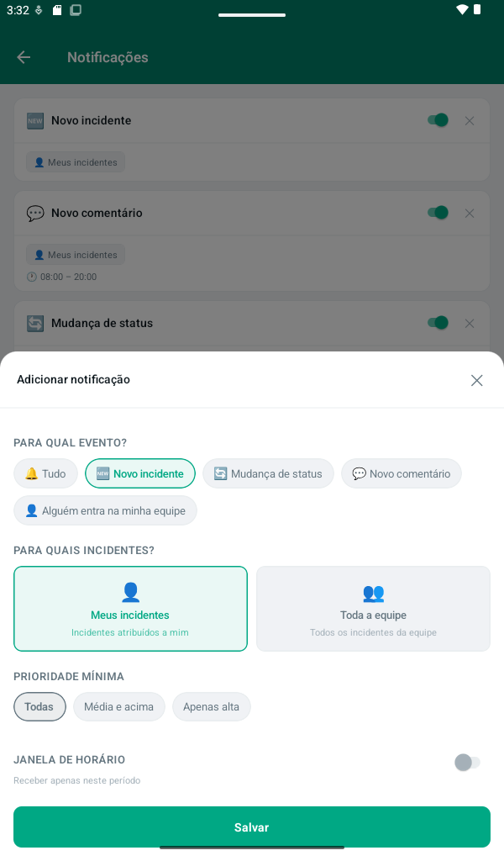
Task: Remove the Mudança de status notification rule
Action: [x=470, y=324]
